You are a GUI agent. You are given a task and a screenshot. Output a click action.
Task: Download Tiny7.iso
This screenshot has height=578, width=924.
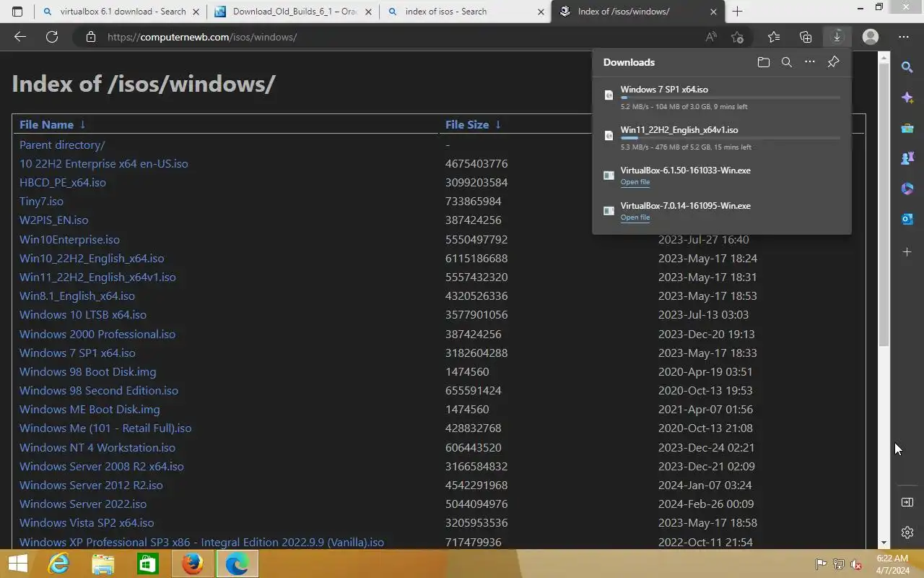[41, 201]
